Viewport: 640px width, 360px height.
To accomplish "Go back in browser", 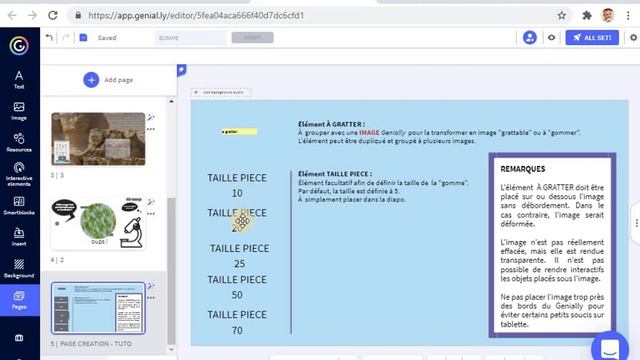I will coord(12,16).
